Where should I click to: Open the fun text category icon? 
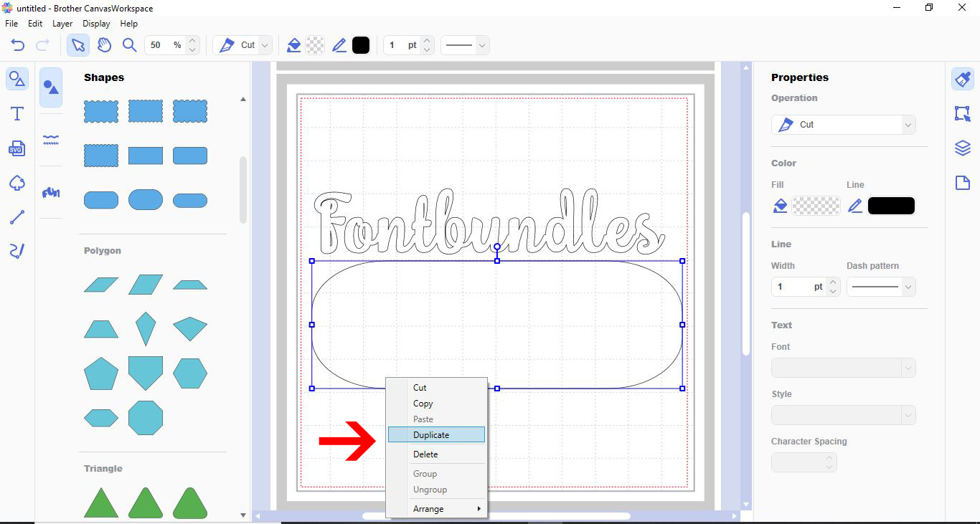coord(51,192)
